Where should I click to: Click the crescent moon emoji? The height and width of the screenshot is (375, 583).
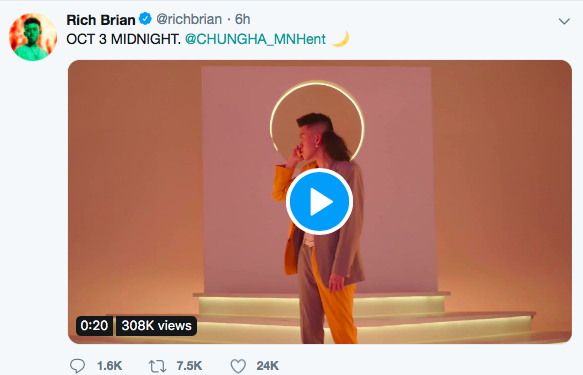coord(340,39)
